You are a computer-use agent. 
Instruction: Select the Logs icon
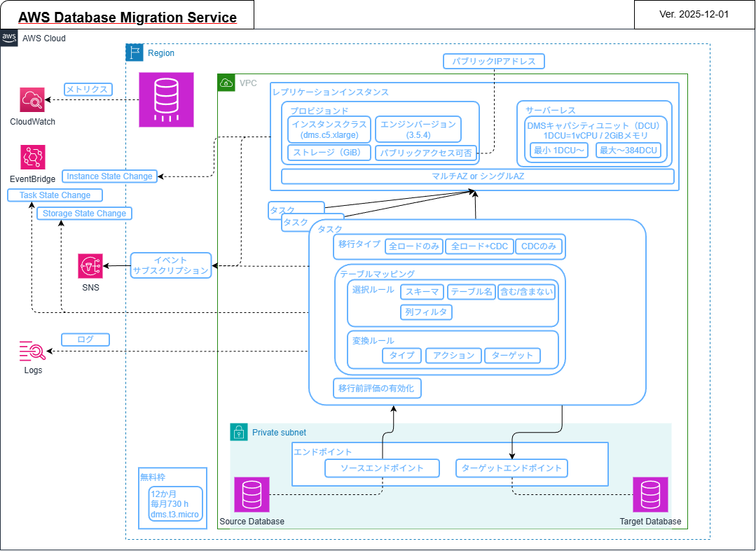(32, 350)
